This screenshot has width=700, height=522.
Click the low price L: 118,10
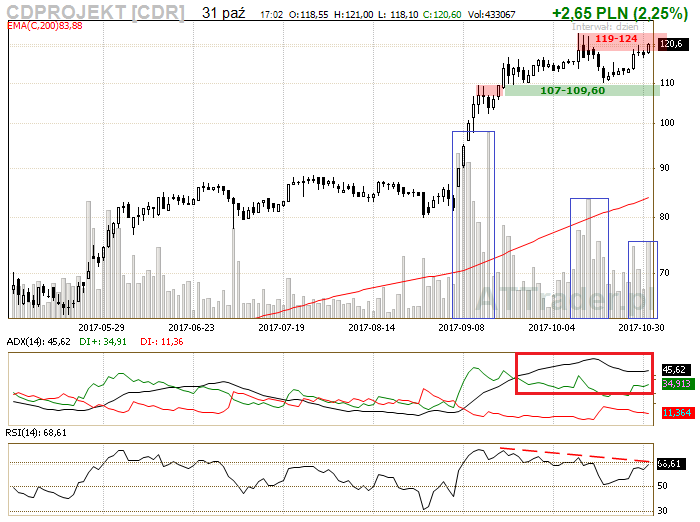[398, 15]
